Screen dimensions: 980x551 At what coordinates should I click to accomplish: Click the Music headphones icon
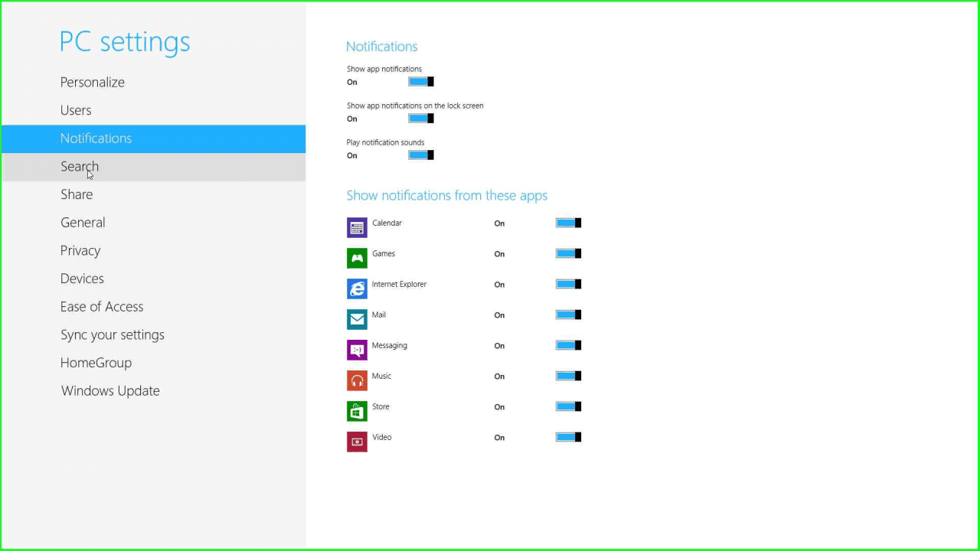tap(357, 380)
